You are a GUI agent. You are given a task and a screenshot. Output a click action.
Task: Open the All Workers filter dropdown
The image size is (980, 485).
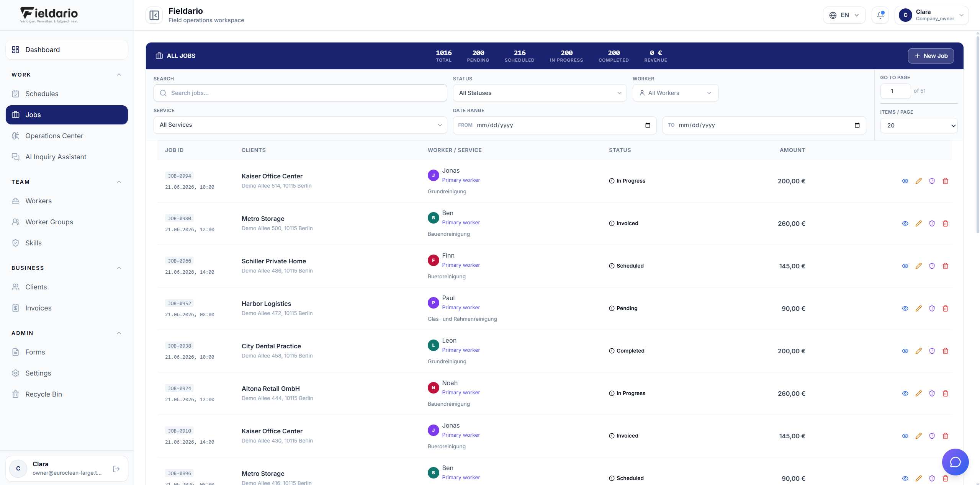pos(675,93)
